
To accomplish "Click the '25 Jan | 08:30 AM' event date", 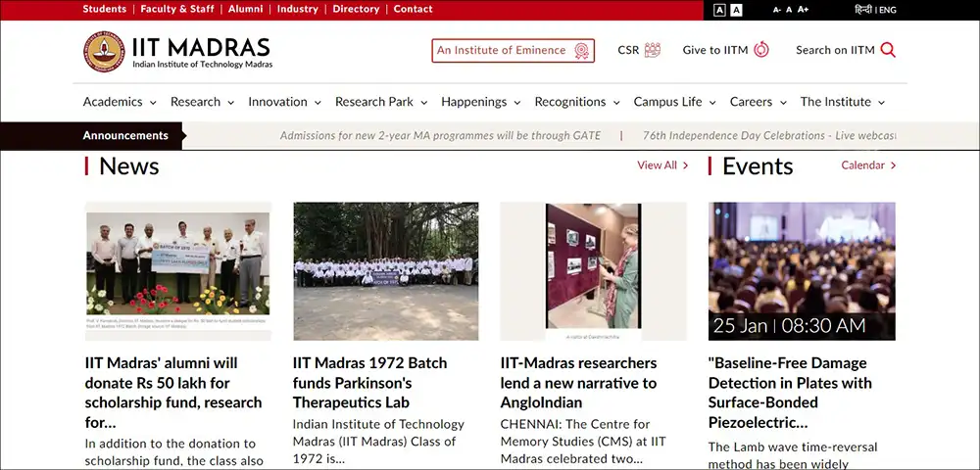I will (x=789, y=326).
